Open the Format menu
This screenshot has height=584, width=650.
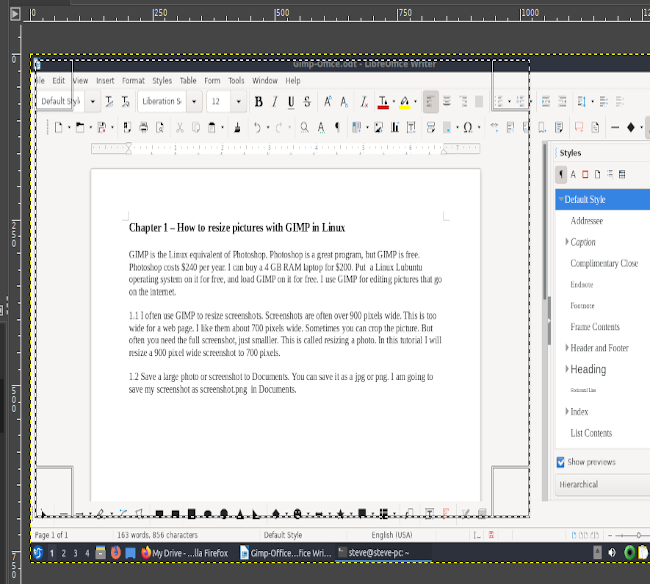pyautogui.click(x=133, y=81)
